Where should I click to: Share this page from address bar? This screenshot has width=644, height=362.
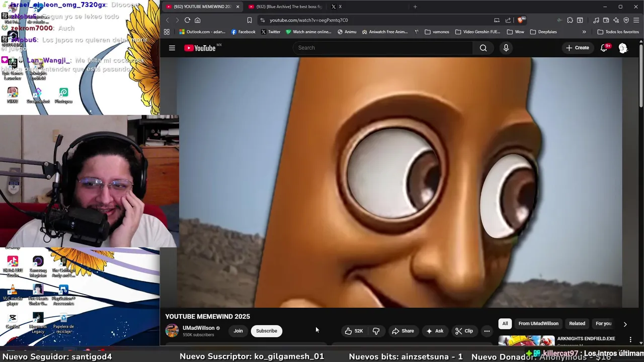(508, 20)
